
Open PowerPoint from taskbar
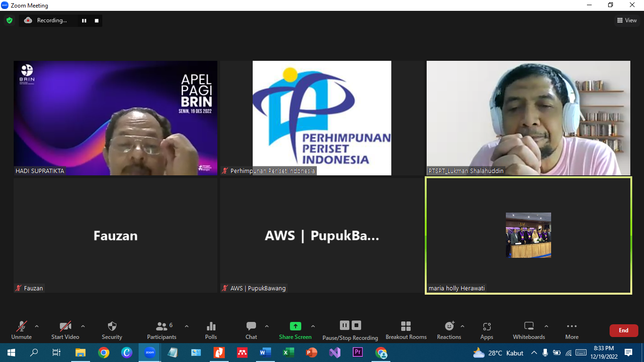[312, 353]
